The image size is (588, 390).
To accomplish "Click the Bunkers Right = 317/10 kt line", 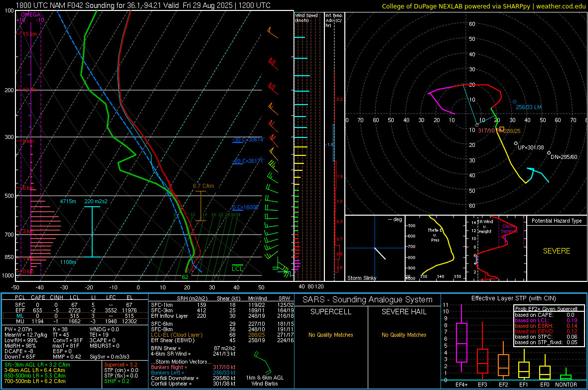I will pyautogui.click(x=193, y=368).
